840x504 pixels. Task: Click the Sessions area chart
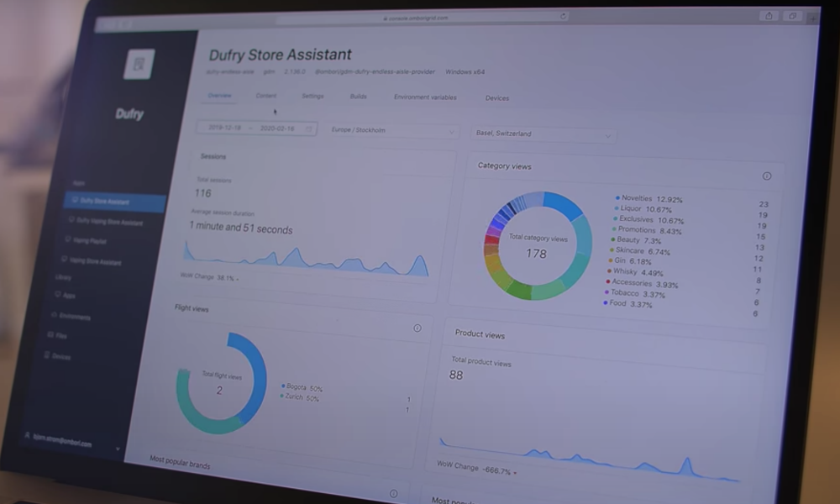(307, 260)
